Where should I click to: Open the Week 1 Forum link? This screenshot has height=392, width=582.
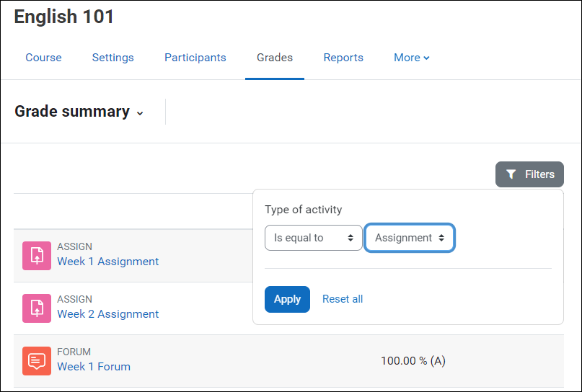94,367
